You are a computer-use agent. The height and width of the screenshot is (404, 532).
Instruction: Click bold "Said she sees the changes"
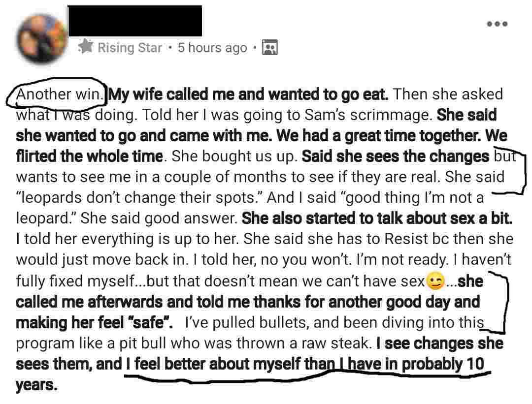click(395, 156)
